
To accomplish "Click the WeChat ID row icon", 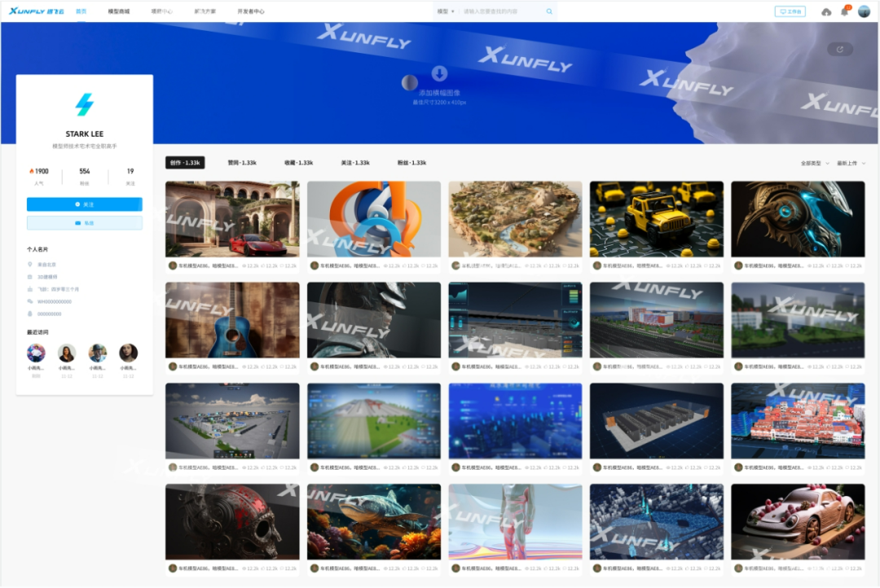I will click(x=30, y=301).
